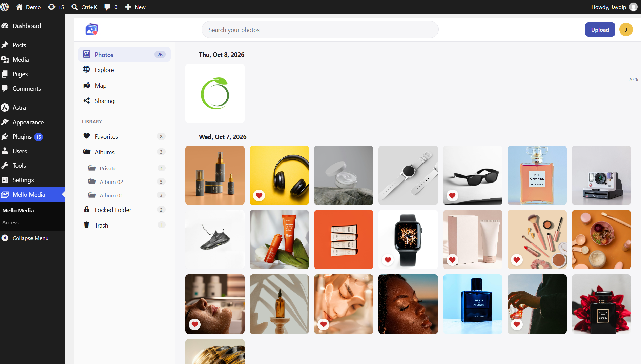Open the Astra menu item

[33, 108]
